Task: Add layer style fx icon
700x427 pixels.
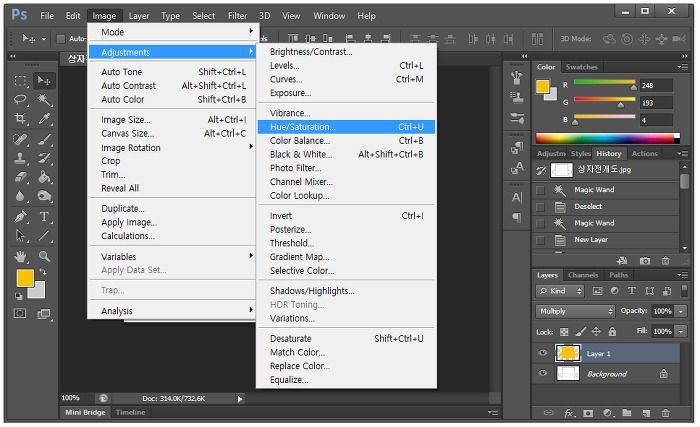Action: [569, 413]
